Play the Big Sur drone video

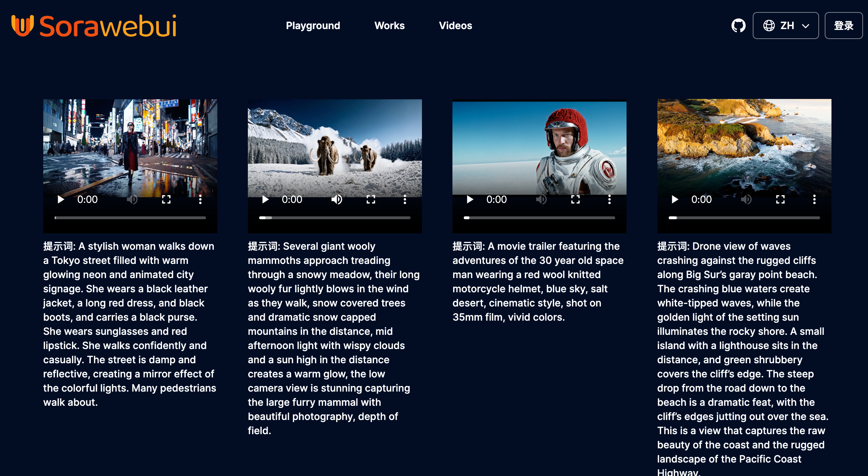point(675,199)
